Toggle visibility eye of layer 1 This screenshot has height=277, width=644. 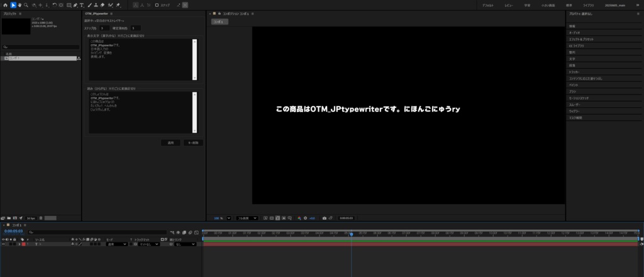(x=3, y=244)
